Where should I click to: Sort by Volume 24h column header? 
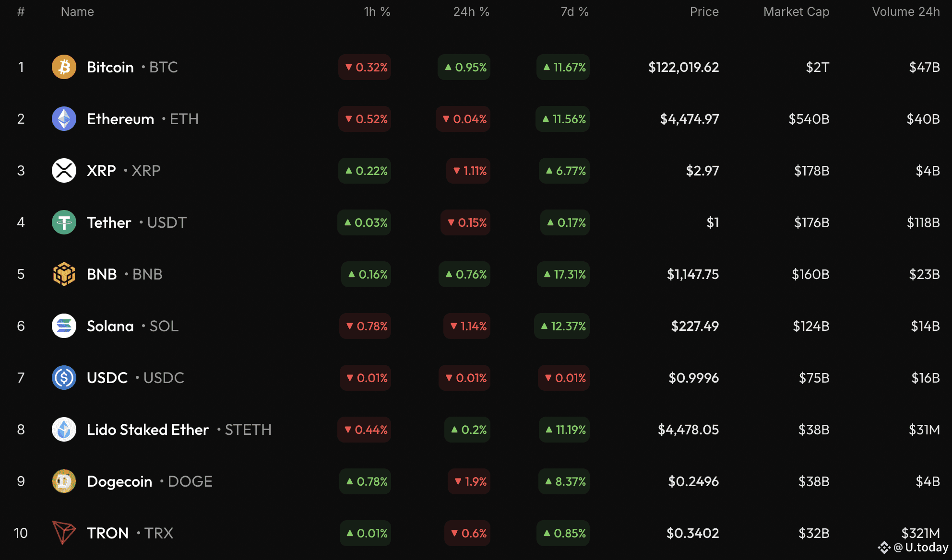pyautogui.click(x=905, y=12)
